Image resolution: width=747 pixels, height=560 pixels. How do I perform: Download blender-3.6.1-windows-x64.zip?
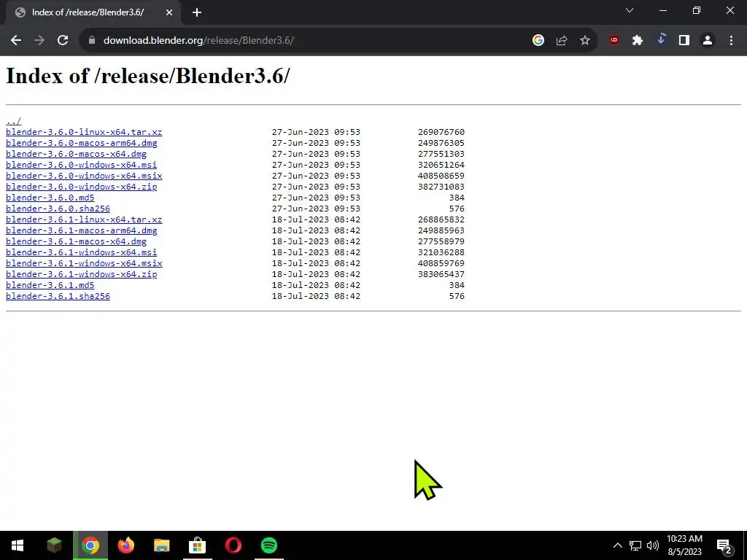pyautogui.click(x=82, y=274)
